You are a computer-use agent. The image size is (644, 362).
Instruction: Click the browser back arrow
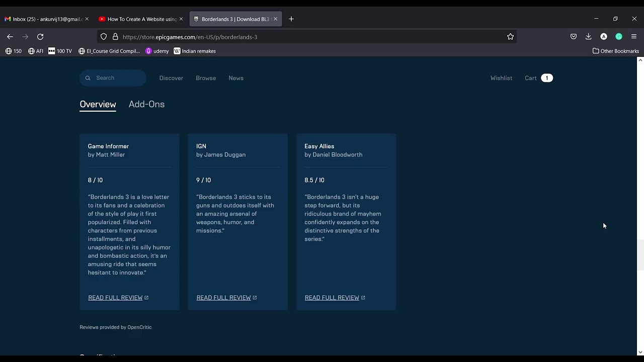point(10,37)
